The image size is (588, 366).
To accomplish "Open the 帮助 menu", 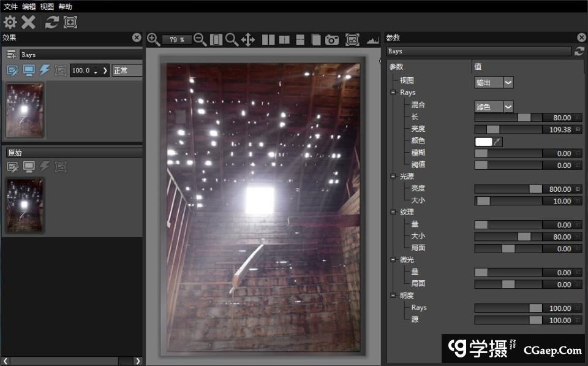I will (64, 7).
